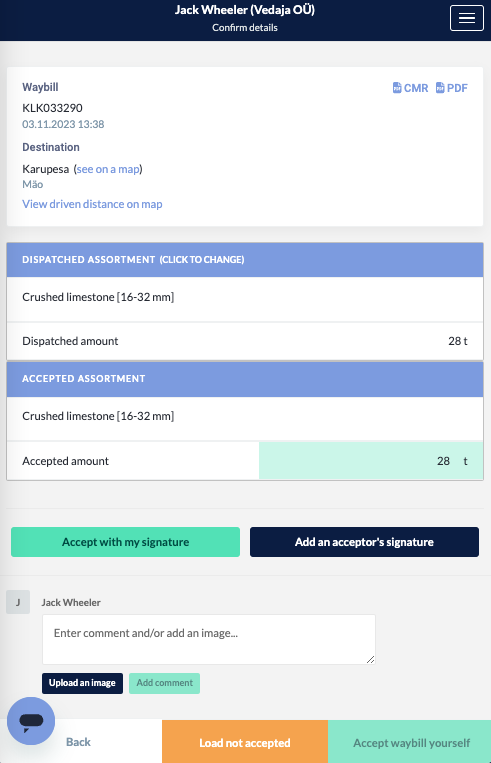Click the J user avatar

18,602
